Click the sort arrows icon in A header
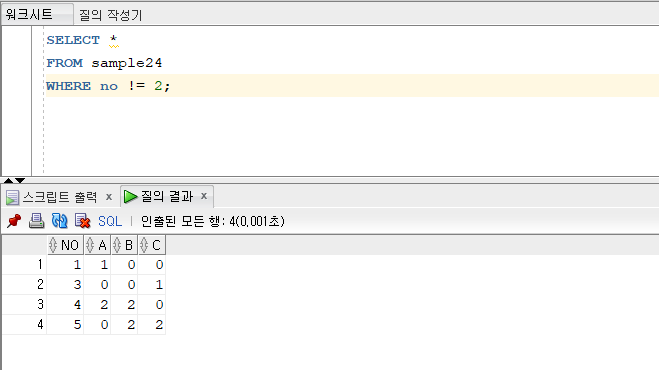This screenshot has height=370, width=659. click(90, 245)
